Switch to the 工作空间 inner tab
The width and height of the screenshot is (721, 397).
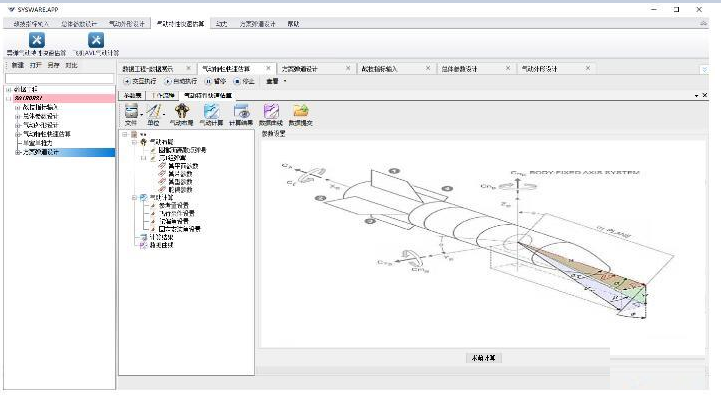[x=163, y=95]
